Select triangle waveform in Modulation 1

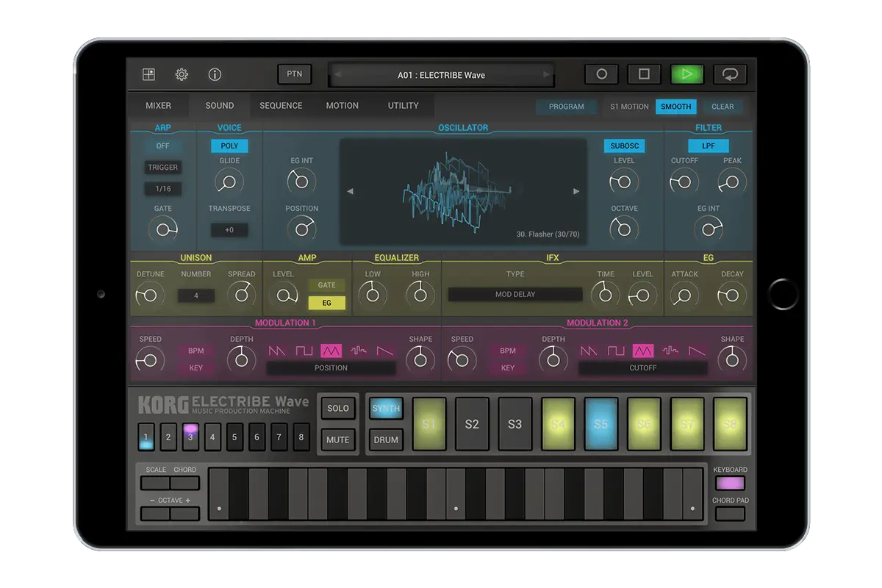click(331, 351)
